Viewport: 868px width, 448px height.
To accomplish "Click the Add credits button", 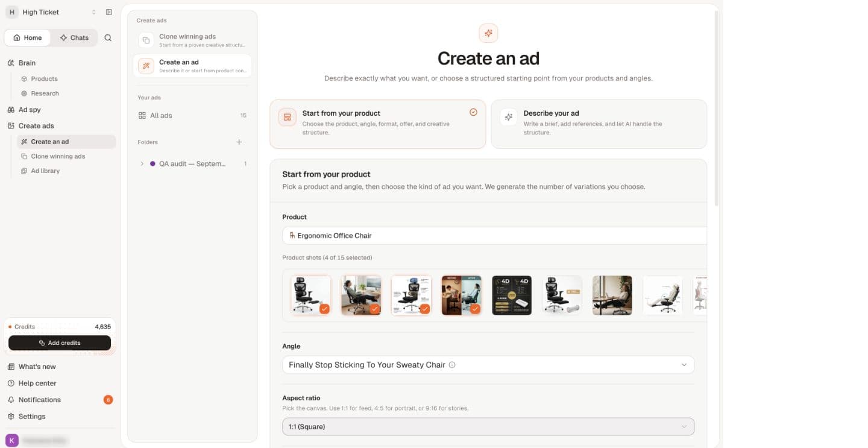I will [60, 342].
